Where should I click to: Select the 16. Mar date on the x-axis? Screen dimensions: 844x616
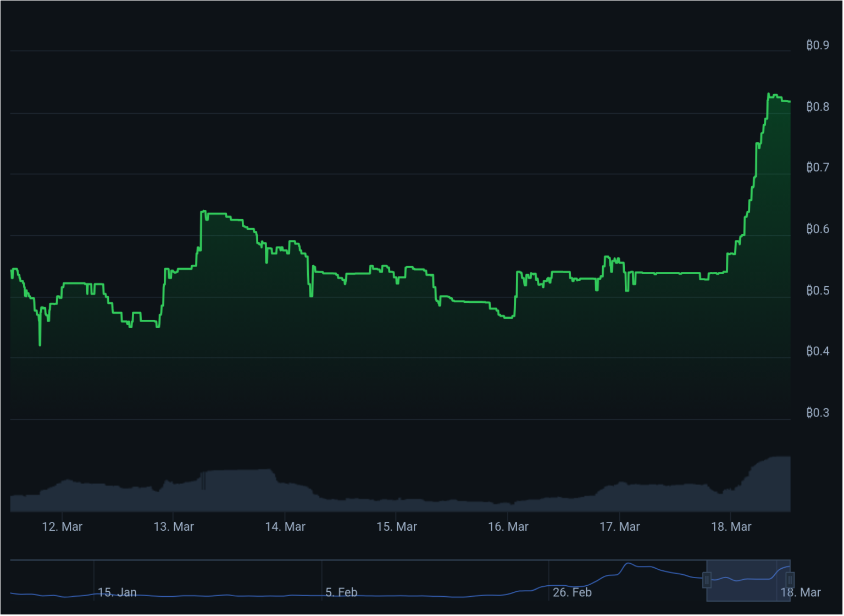point(508,526)
